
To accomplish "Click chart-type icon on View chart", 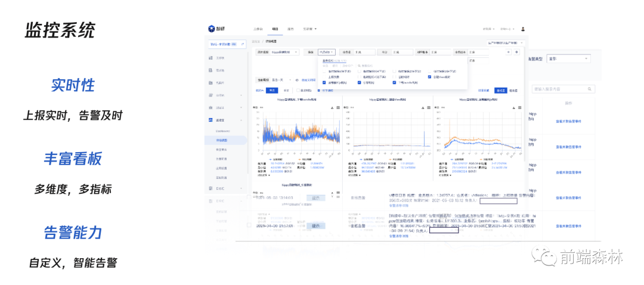I will (x=422, y=107).
